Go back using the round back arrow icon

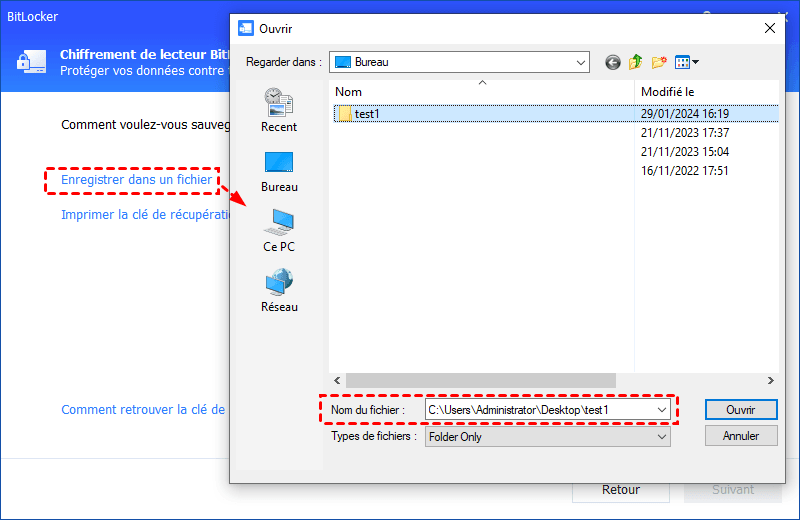pyautogui.click(x=613, y=62)
